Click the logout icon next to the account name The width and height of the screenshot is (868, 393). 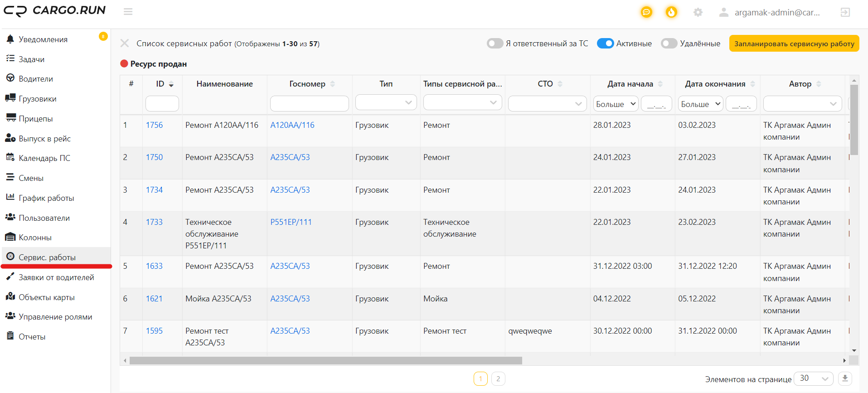point(845,12)
